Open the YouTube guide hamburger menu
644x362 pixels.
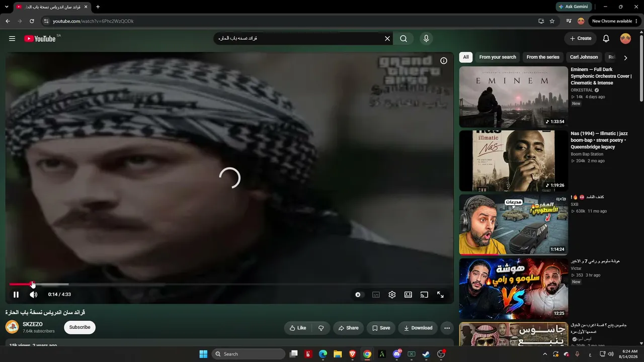tap(12, 39)
